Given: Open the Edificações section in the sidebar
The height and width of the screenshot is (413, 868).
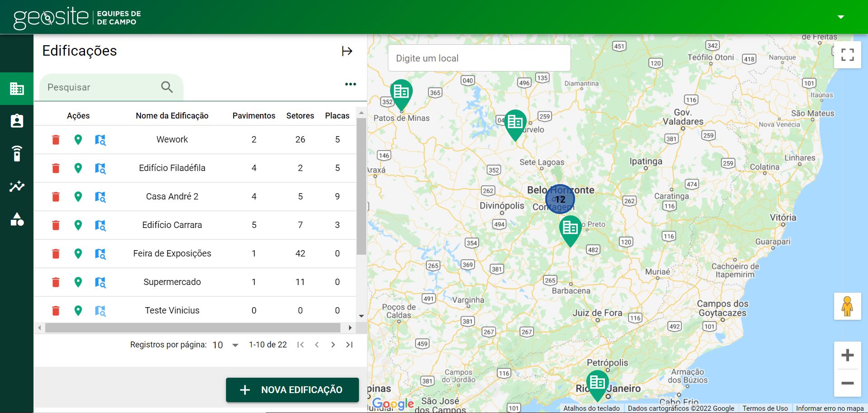Looking at the screenshot, I should [17, 89].
